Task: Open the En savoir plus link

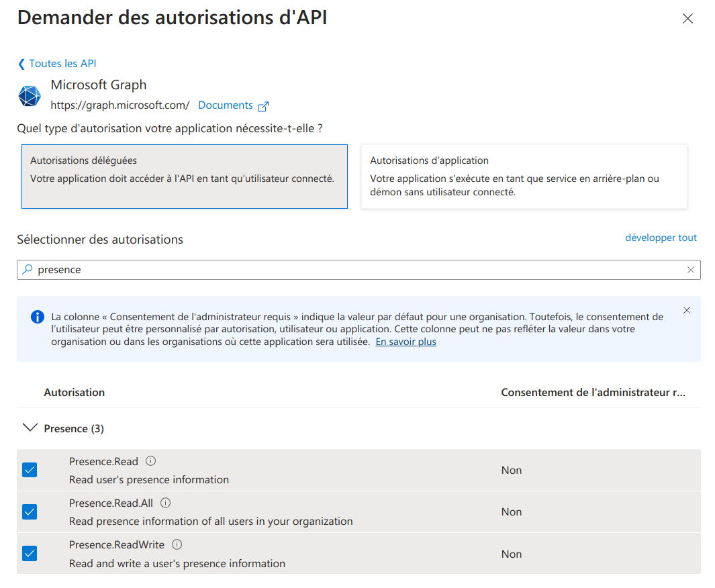Action: click(406, 342)
